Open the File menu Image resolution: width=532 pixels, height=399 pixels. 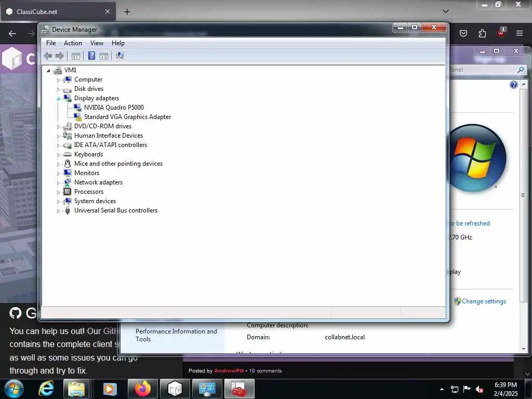(51, 43)
